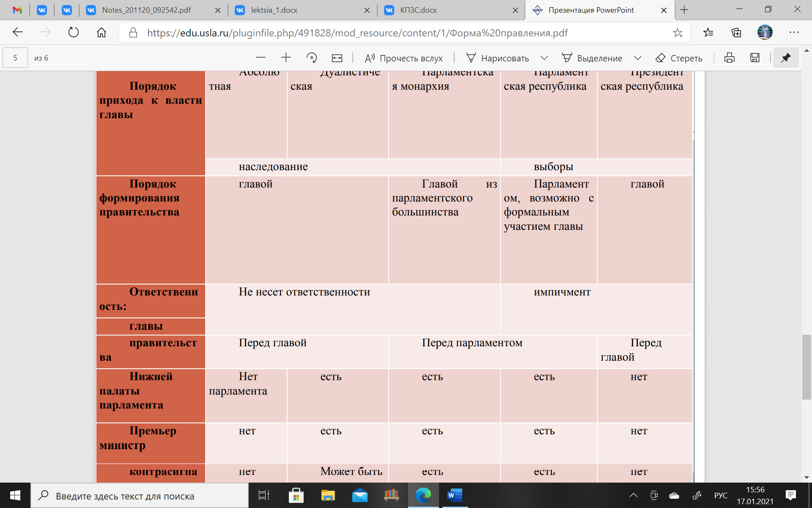Open Microsoft Store from taskbar
The image size is (812, 508).
pos(296,495)
